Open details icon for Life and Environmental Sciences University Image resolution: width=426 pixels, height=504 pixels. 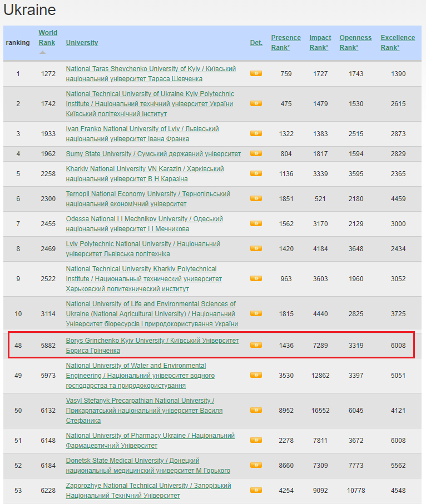point(256,313)
